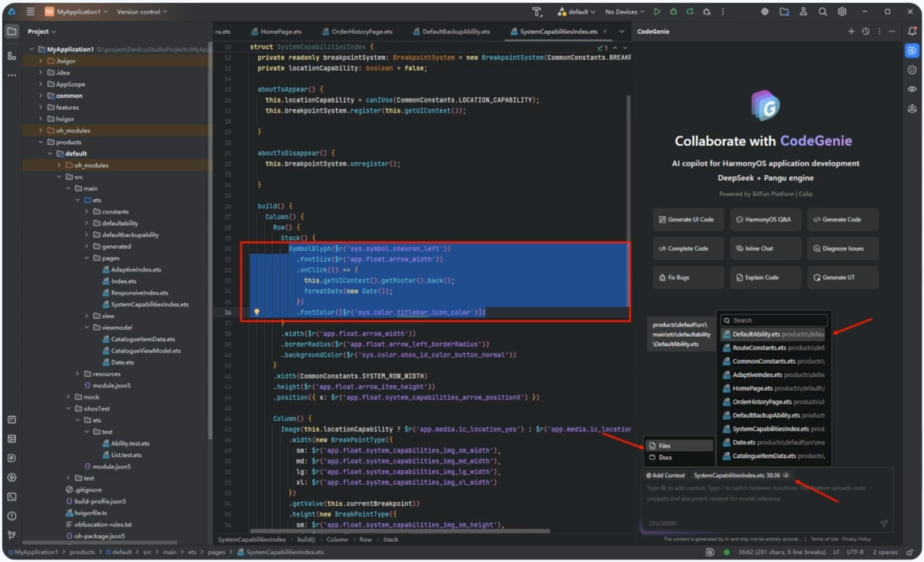Open the notifications bell icon
Viewport: 924px width, 562px height.
tap(912, 32)
